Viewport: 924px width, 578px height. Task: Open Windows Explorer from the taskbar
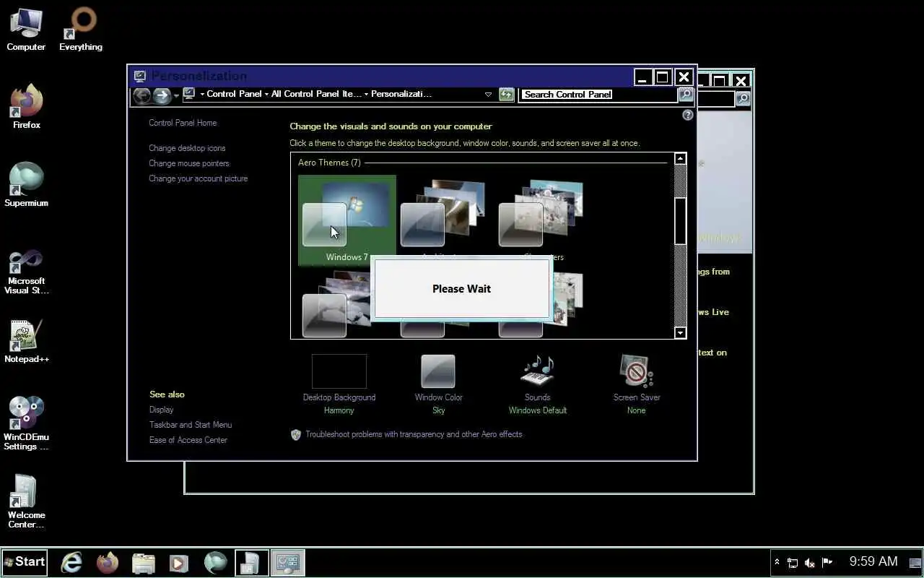point(144,563)
